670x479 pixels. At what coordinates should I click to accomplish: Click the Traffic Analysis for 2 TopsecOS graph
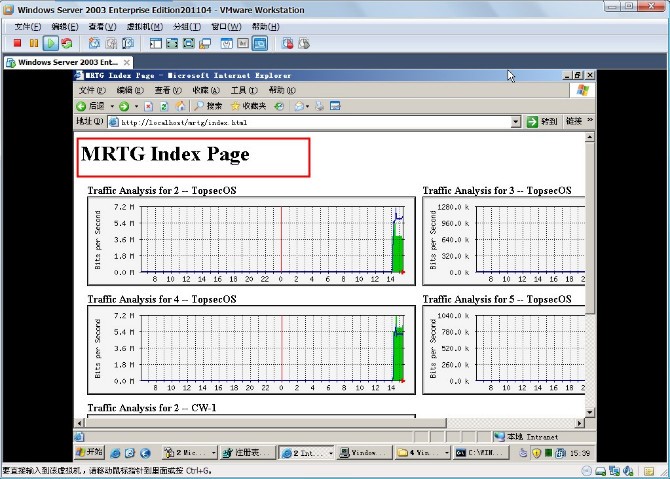tap(251, 239)
